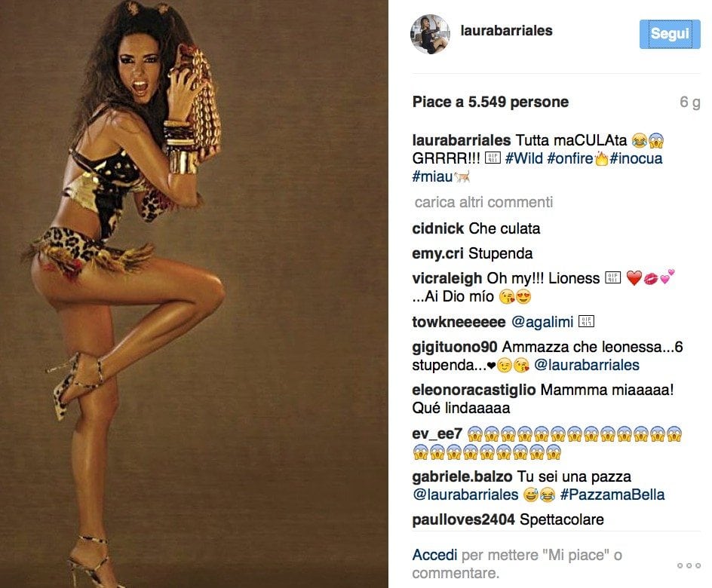Open the #Wild hashtag
The width and height of the screenshot is (712, 588).
[524, 158]
